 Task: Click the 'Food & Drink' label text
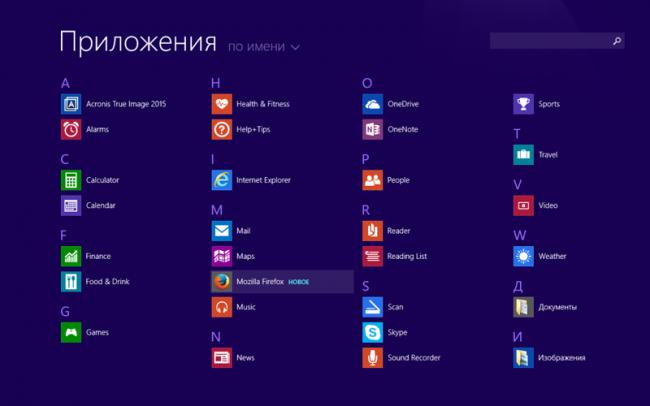point(107,282)
